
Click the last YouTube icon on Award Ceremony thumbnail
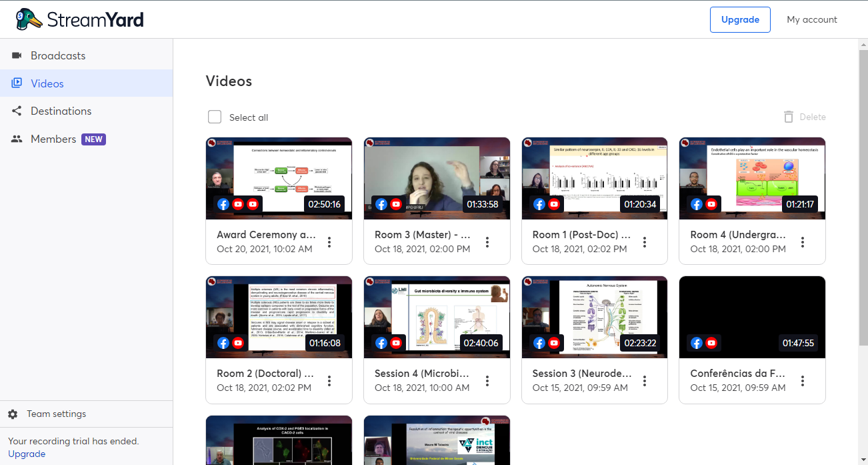pyautogui.click(x=253, y=204)
